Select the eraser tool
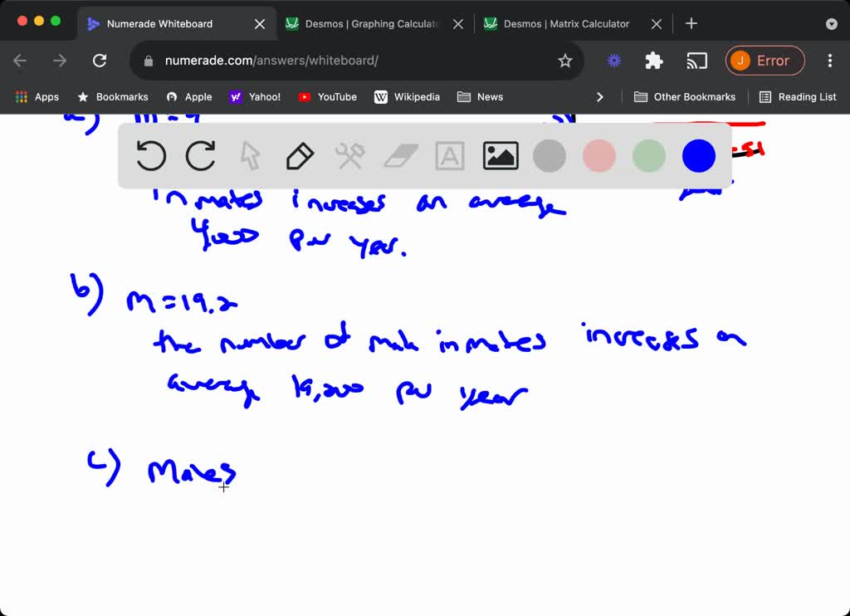Screen dimensions: 850x616 point(402,156)
